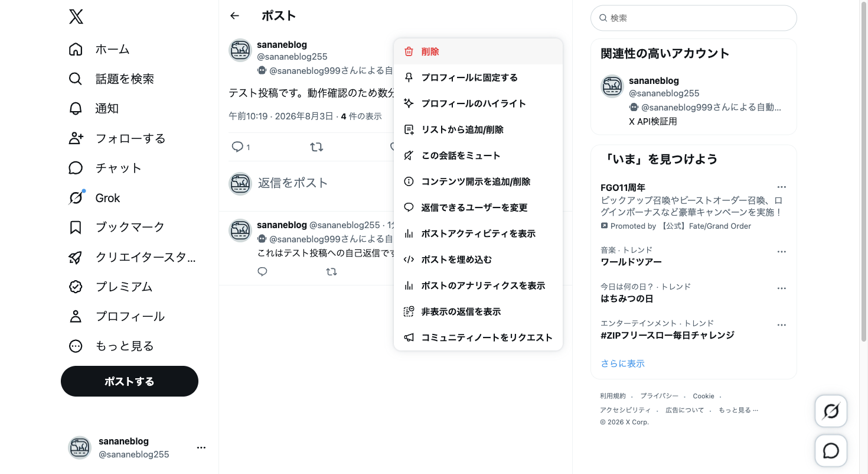Open 広告について footer link
Image resolution: width=868 pixels, height=474 pixels.
coord(685,410)
